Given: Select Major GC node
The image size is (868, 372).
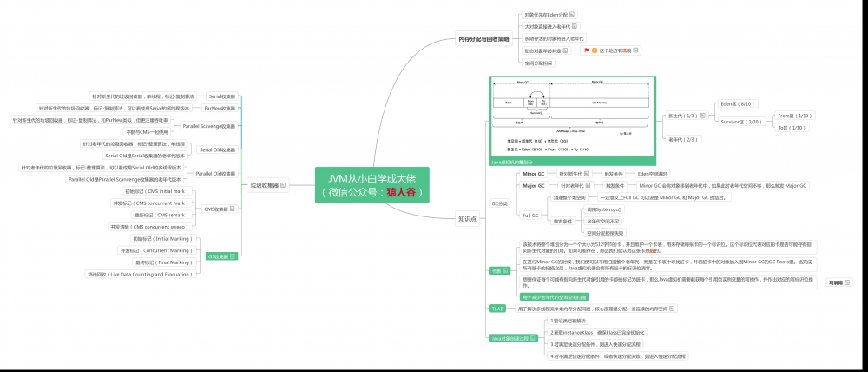Looking at the screenshot, I should tap(534, 186).
